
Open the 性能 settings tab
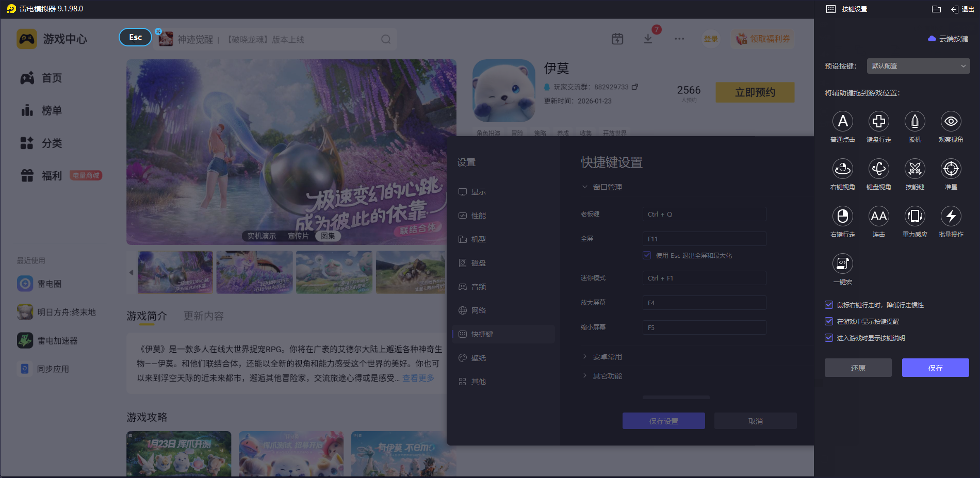click(x=478, y=216)
